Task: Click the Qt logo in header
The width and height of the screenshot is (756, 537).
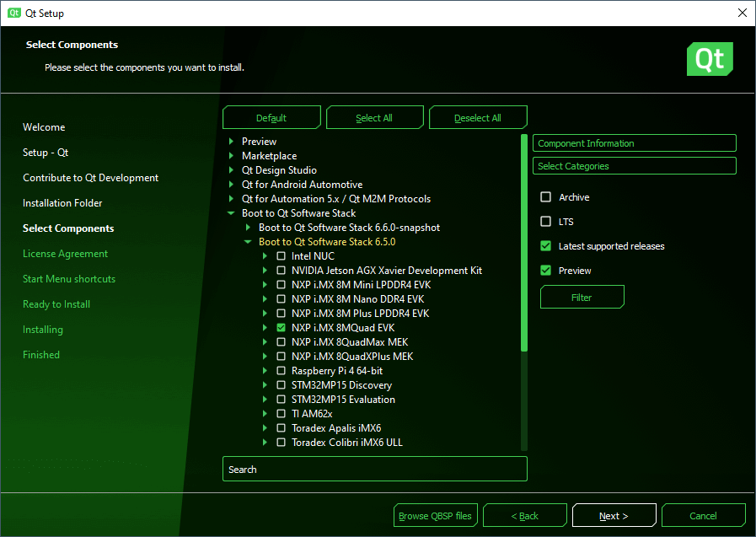Action: coord(710,59)
